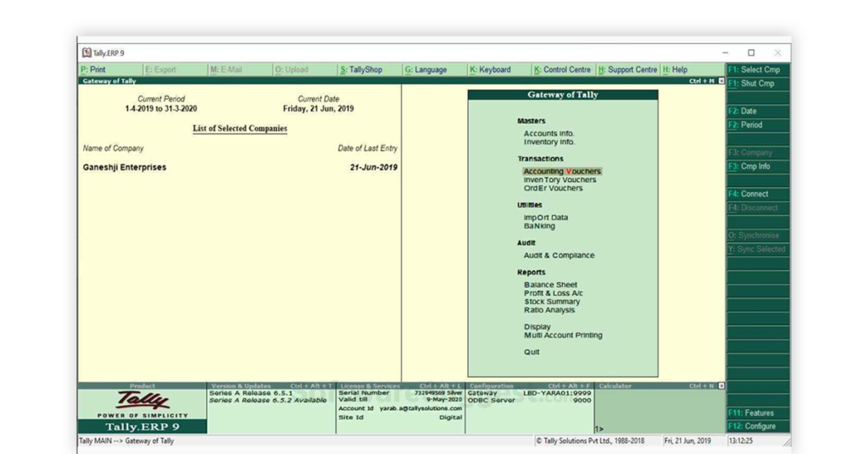The width and height of the screenshot is (868, 454).
Task: Click the F2: Date button
Action: pyautogui.click(x=758, y=111)
